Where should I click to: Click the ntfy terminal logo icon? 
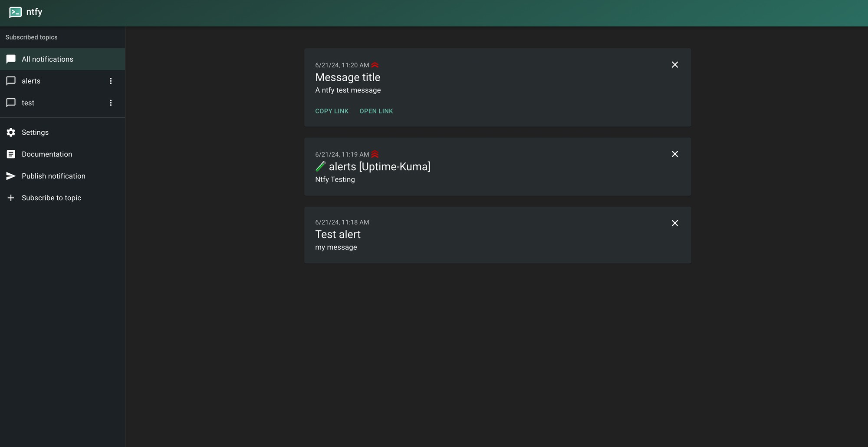pyautogui.click(x=15, y=12)
